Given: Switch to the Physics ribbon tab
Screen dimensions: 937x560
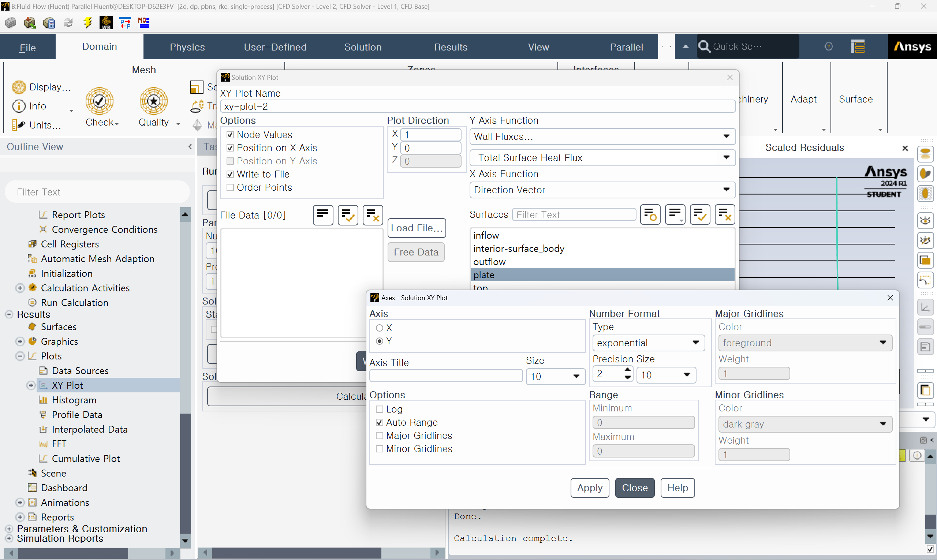Looking at the screenshot, I should click(187, 47).
